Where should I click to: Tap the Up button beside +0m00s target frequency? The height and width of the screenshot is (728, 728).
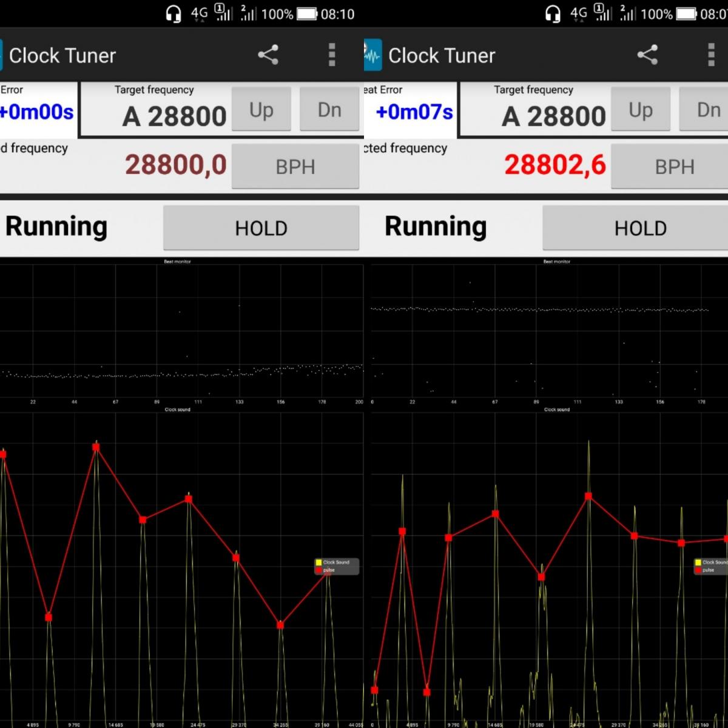click(261, 109)
